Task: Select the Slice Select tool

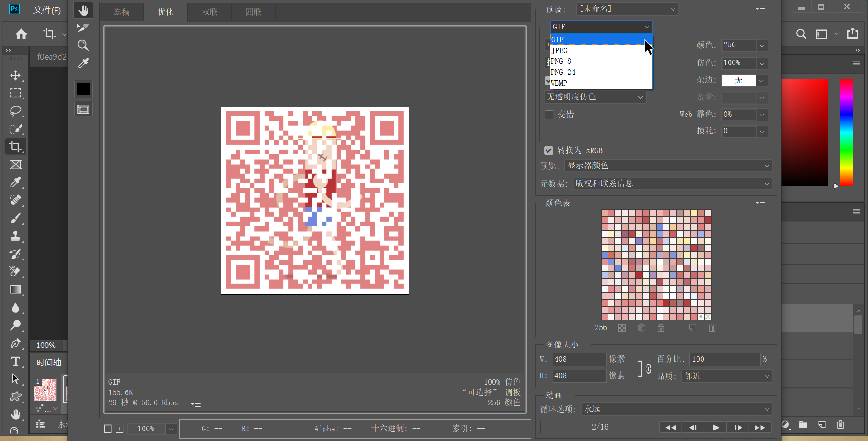Action: (x=83, y=28)
